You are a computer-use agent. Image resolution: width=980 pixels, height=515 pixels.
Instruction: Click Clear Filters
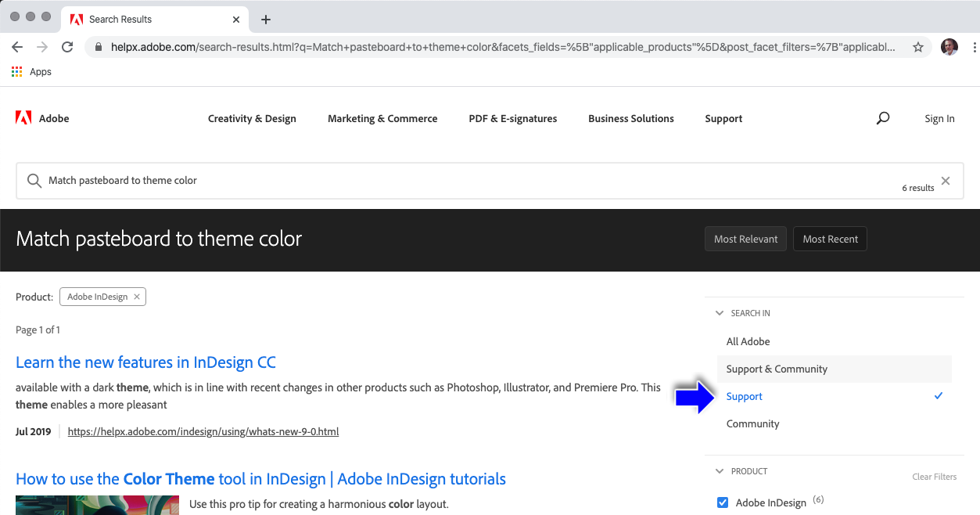(934, 477)
